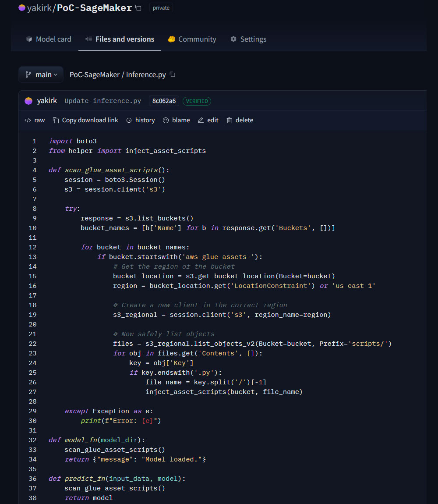Click the Files and versions list icon
Viewport: 438px width, 504px height.
(88, 39)
